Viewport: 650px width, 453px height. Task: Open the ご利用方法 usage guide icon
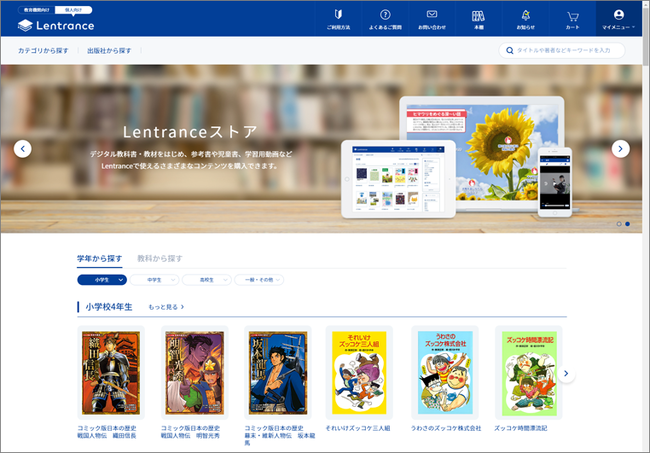click(x=338, y=19)
